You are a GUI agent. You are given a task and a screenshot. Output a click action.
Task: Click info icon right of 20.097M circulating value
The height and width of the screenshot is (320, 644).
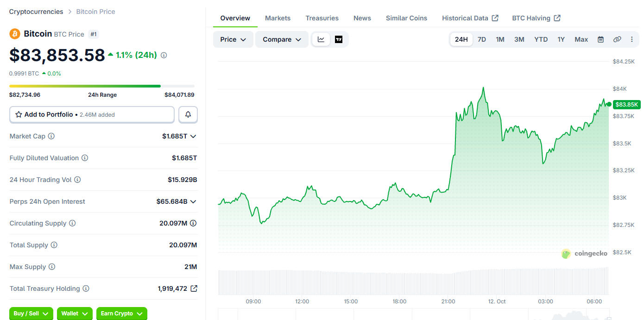pos(193,223)
